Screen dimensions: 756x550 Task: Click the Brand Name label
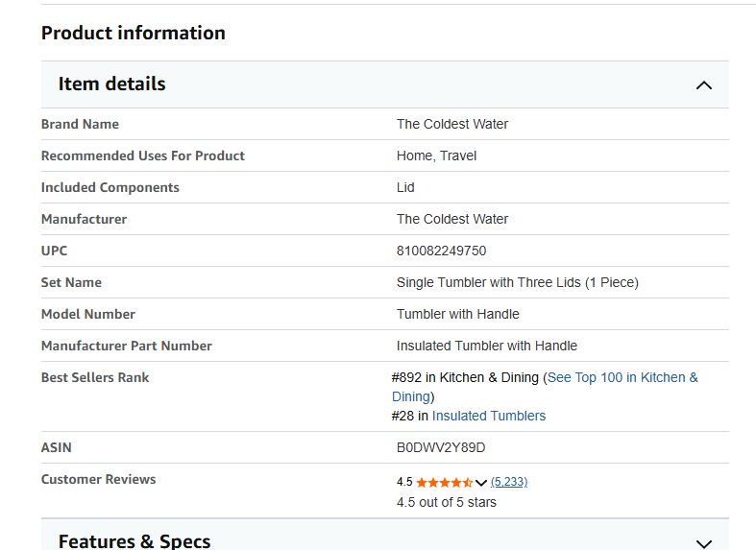(x=80, y=124)
